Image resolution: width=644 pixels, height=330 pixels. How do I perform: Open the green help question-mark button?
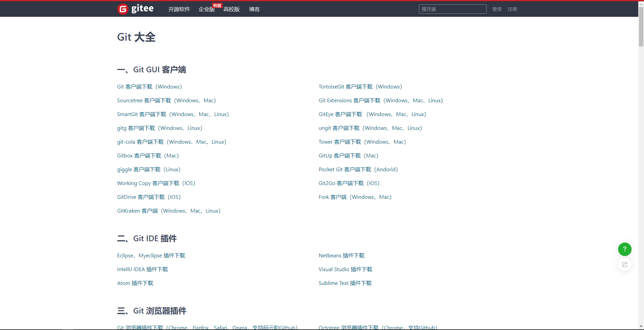(625, 249)
